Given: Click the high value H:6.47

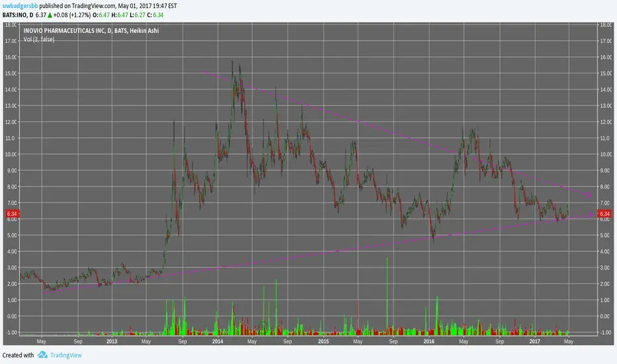Looking at the screenshot, I should click(120, 15).
